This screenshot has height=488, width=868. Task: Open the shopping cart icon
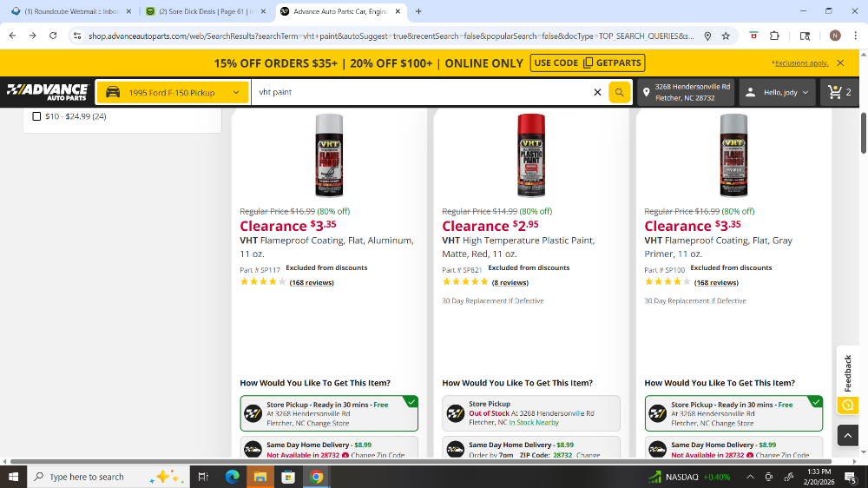pyautogui.click(x=839, y=92)
